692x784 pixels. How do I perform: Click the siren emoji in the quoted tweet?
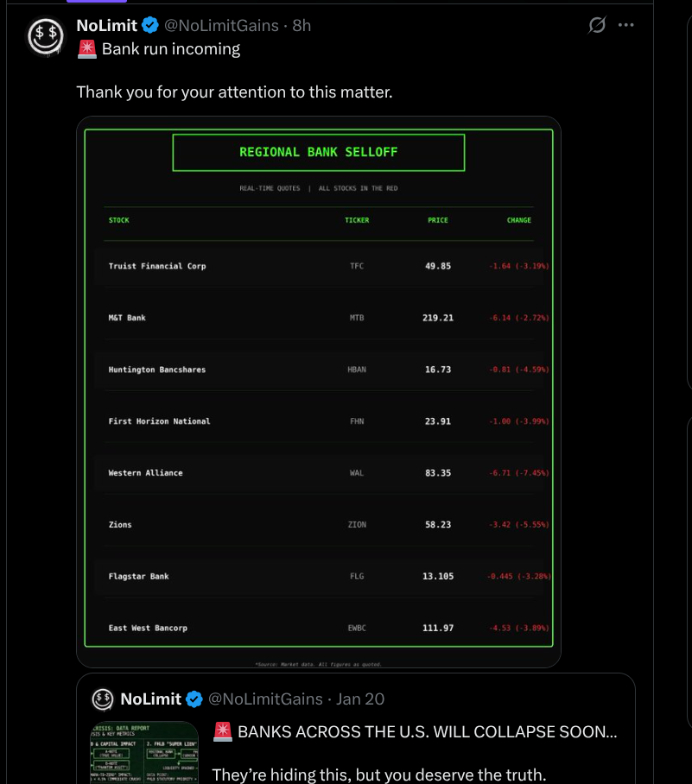[x=223, y=732]
